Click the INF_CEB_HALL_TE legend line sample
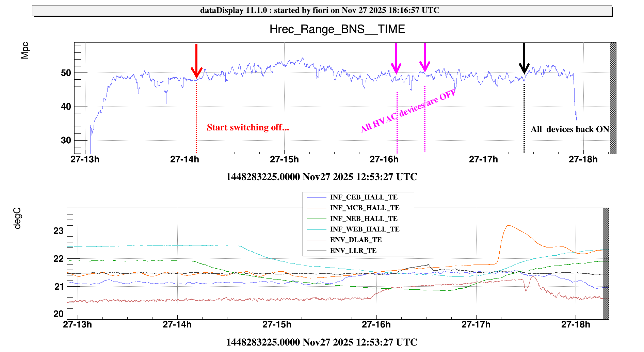The width and height of the screenshot is (644, 352). click(x=317, y=197)
